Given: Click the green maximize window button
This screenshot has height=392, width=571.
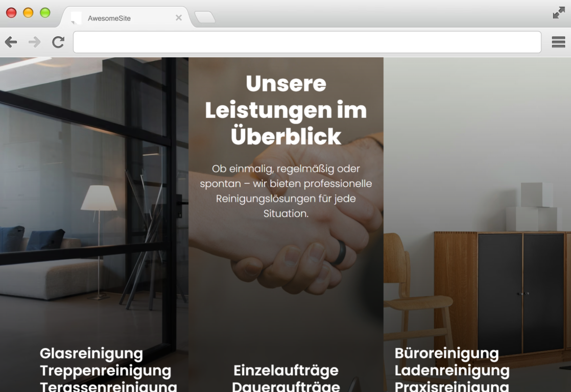Looking at the screenshot, I should 45,13.
